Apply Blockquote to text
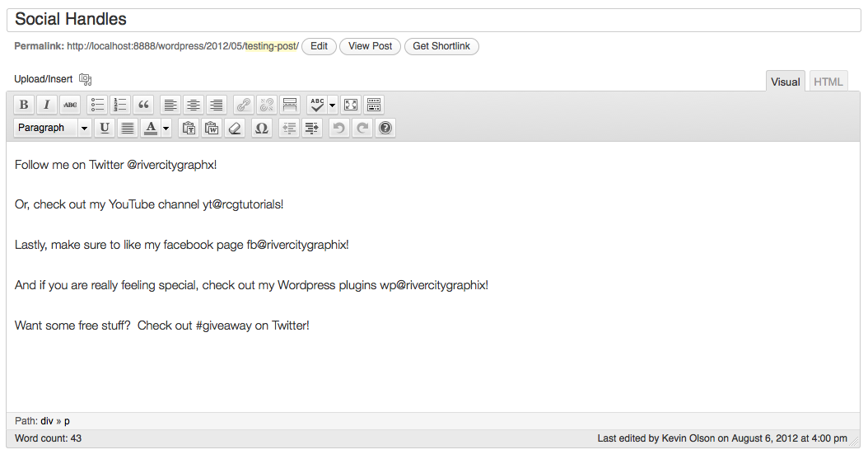 143,105
